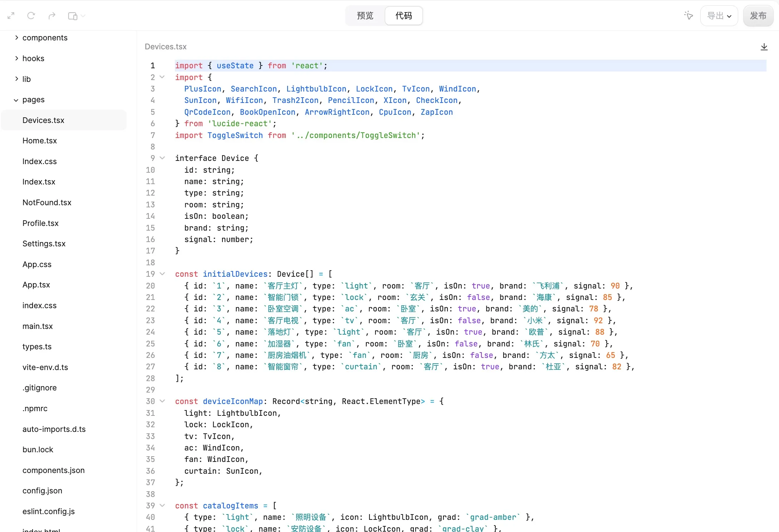Screen dimensions: 779x532
Task: Click 'curtain: SunIcon,' on line 36
Action: pyautogui.click(x=223, y=471)
